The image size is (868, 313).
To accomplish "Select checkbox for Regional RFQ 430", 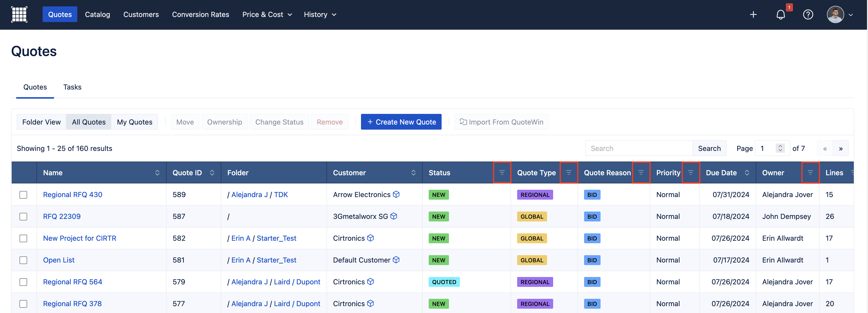I will [23, 195].
